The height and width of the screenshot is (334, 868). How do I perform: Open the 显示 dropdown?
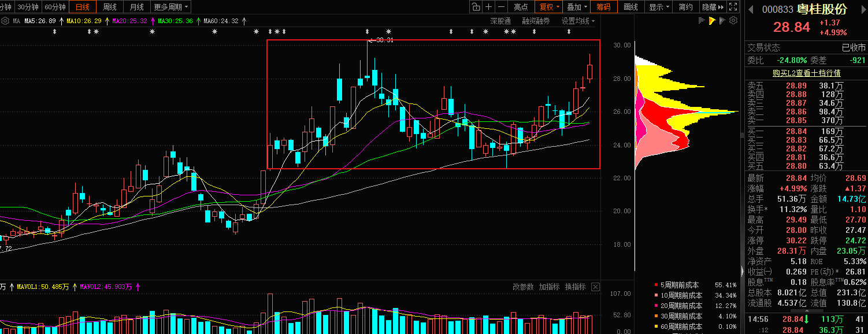tap(659, 7)
